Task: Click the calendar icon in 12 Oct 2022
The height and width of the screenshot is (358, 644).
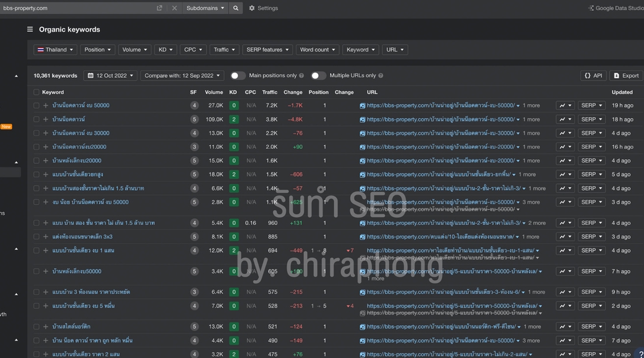Action: point(91,76)
